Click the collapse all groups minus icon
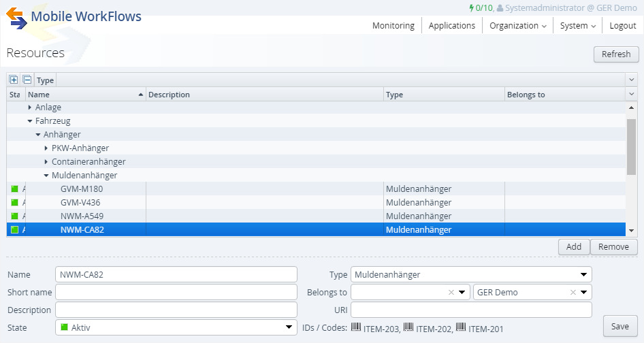This screenshot has width=644, height=343. coord(27,80)
